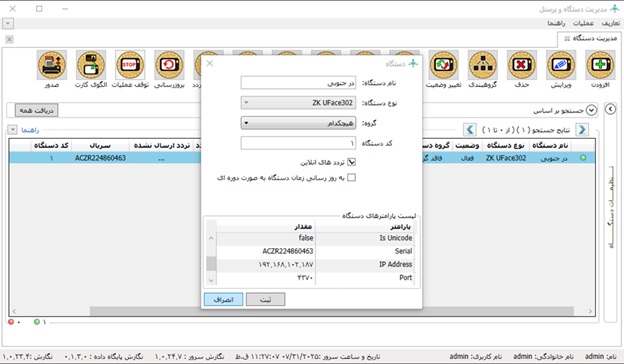Close the دستگاه dialog window
The height and width of the screenshot is (364, 624).
(x=210, y=63)
